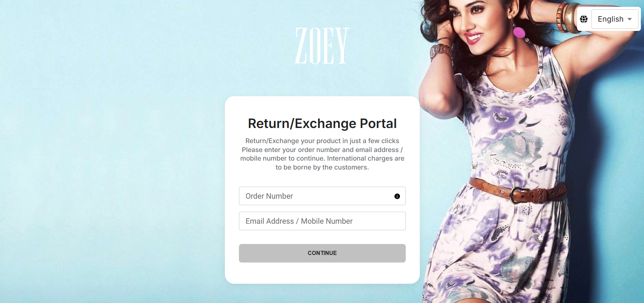
Task: Click the 'mobile number to continue' line
Action: pos(322,158)
